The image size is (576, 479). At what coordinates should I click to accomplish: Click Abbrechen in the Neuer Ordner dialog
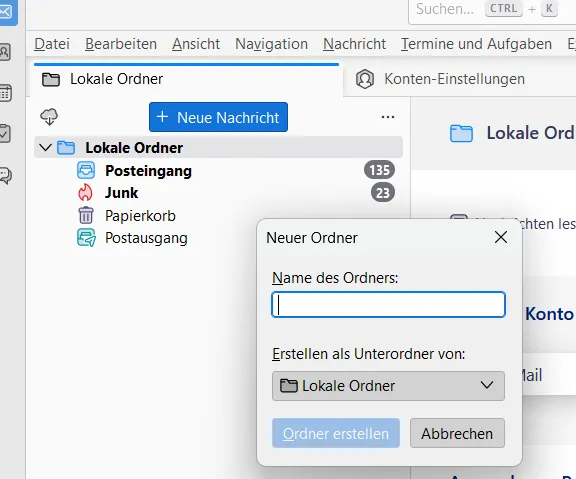pos(457,433)
